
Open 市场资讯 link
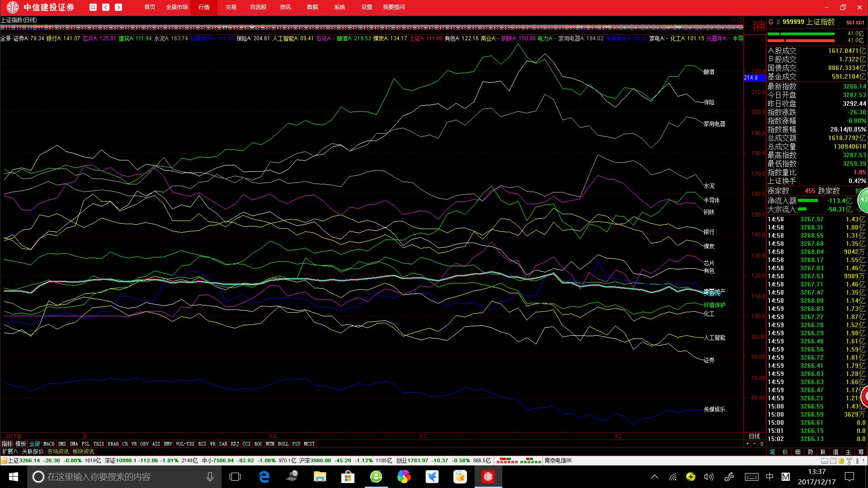(x=58, y=452)
